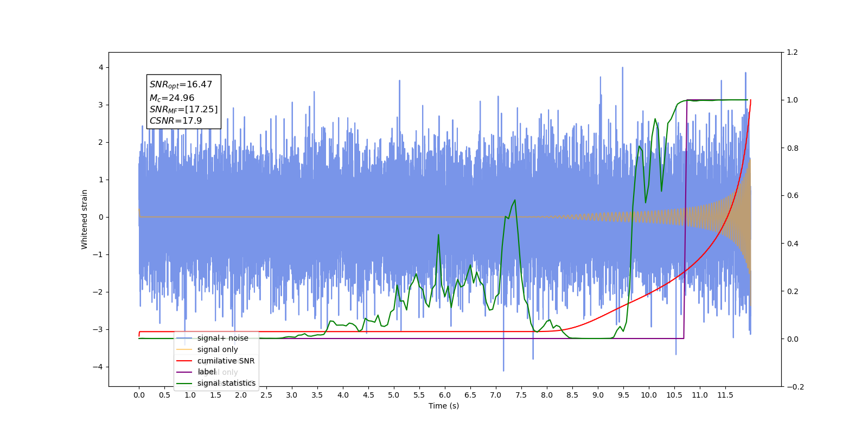The image size is (868, 434).
Task: Click the 7.0 tick on the time axis
Action: (x=496, y=395)
